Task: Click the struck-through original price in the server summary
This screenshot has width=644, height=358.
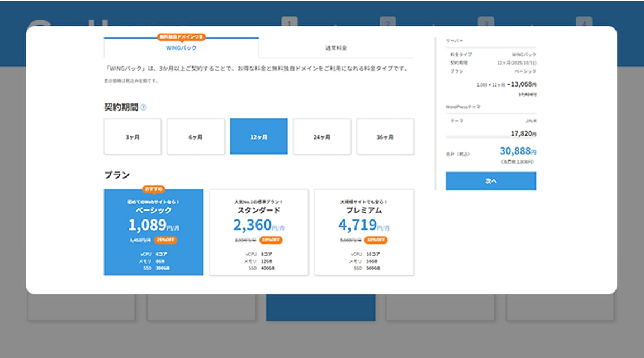Action: (x=527, y=94)
